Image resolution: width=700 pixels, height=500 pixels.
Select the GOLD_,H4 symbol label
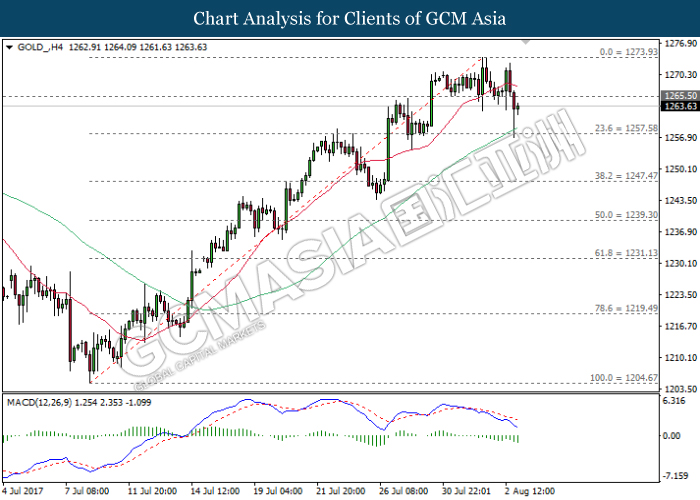point(36,46)
